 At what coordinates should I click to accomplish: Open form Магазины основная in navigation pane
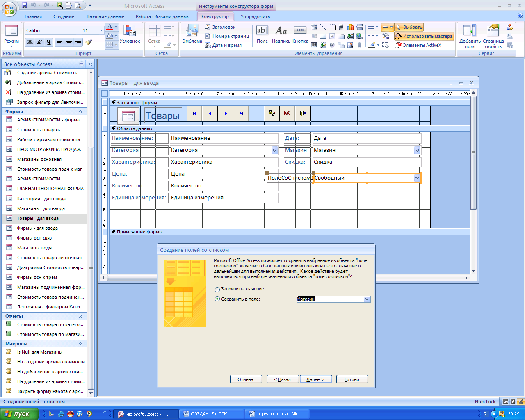tap(39, 159)
